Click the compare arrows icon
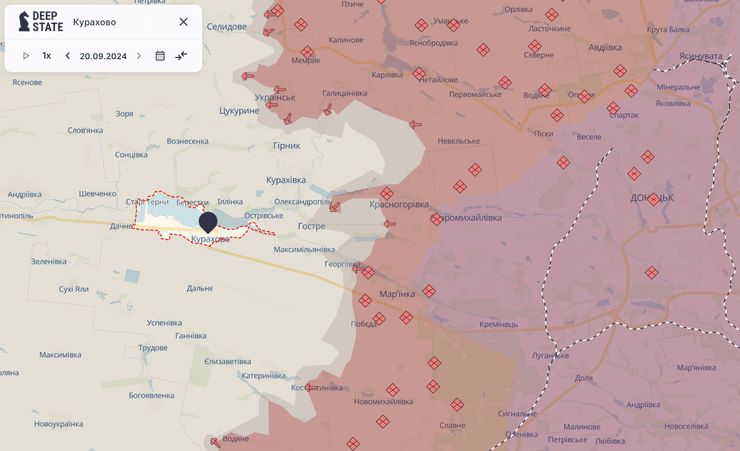This screenshot has height=451, width=740. 181,56
